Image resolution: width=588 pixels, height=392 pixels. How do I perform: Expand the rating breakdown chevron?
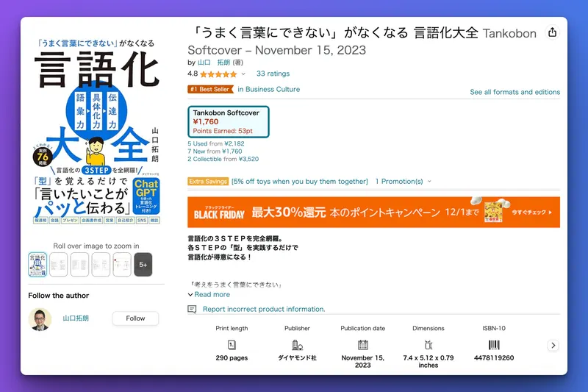pos(243,74)
